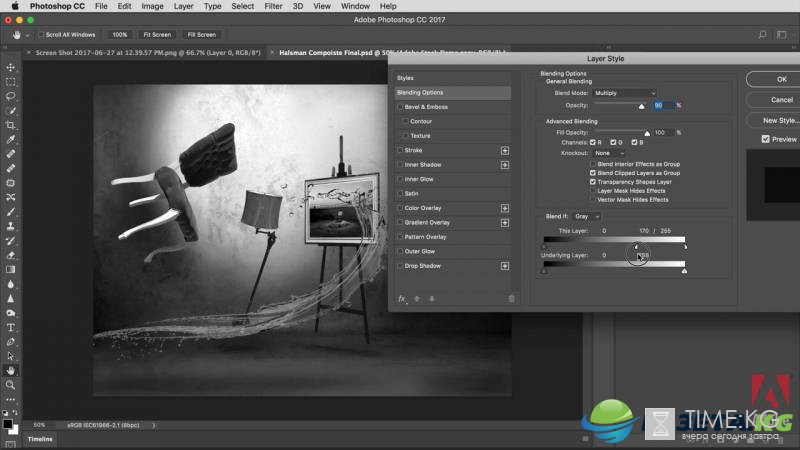This screenshot has height=450, width=800.
Task: Enable Scroll All Windows checkbox
Action: click(x=41, y=35)
